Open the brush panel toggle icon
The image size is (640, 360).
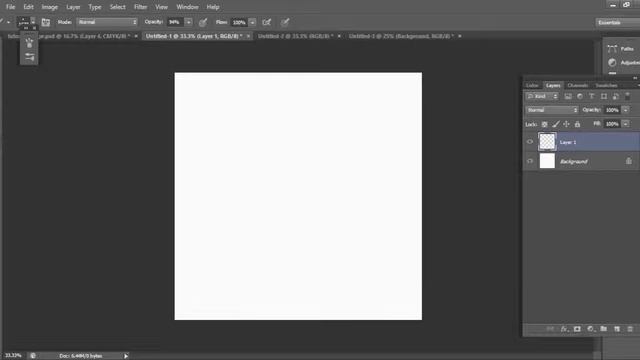(x=46, y=22)
